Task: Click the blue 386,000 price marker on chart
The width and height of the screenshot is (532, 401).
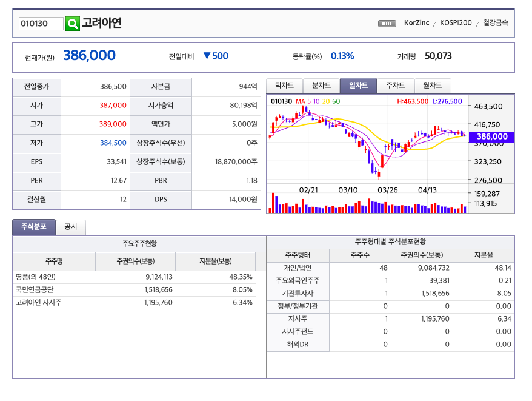Action: click(491, 136)
